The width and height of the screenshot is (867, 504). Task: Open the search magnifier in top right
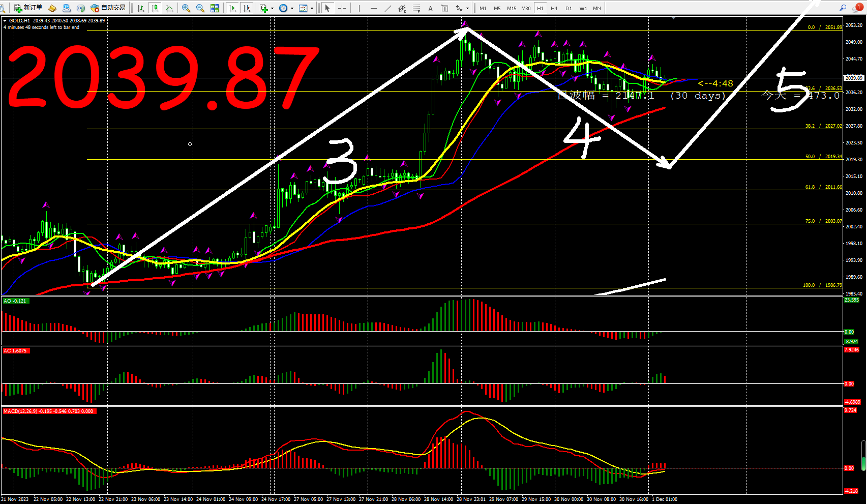tap(843, 8)
